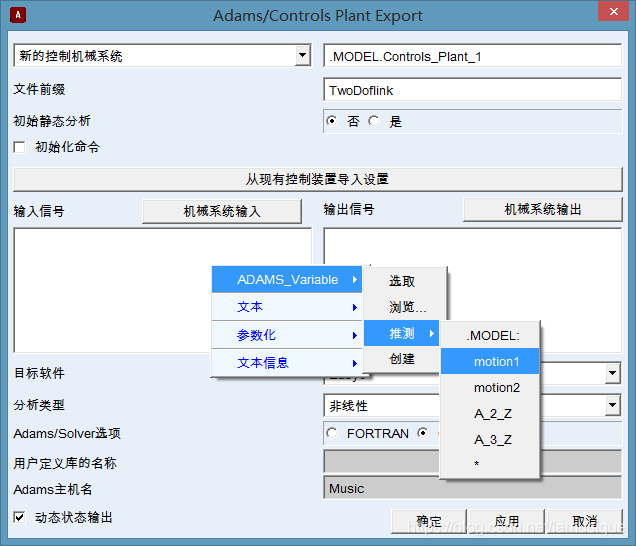Open the 新的控制机械系统 dropdown
This screenshot has height=546, width=636.
point(303,55)
